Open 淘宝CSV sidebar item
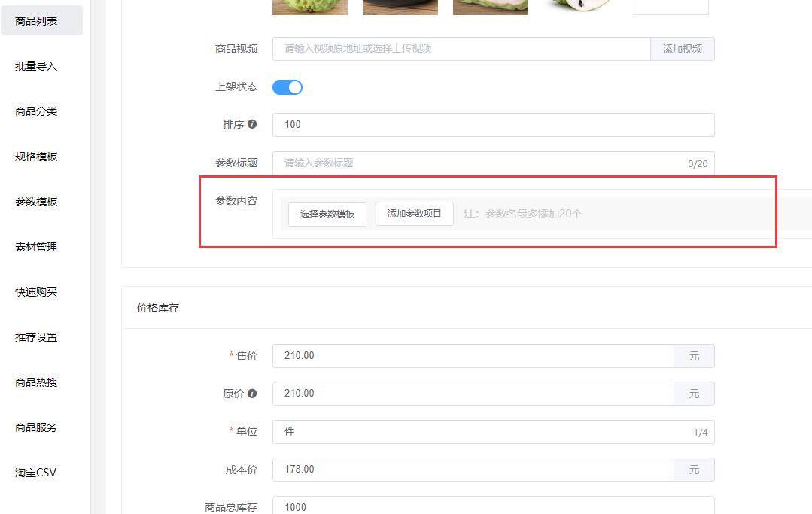Screen dimensions: 812x514 pos(35,473)
